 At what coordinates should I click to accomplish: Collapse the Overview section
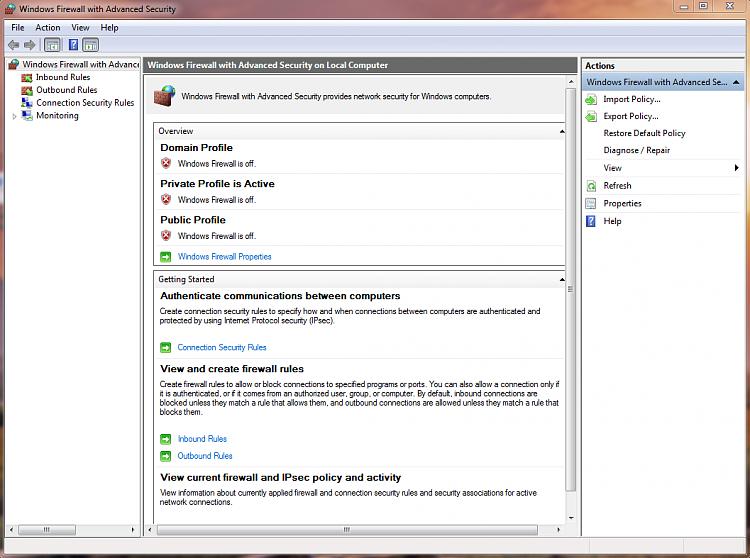pyautogui.click(x=562, y=131)
